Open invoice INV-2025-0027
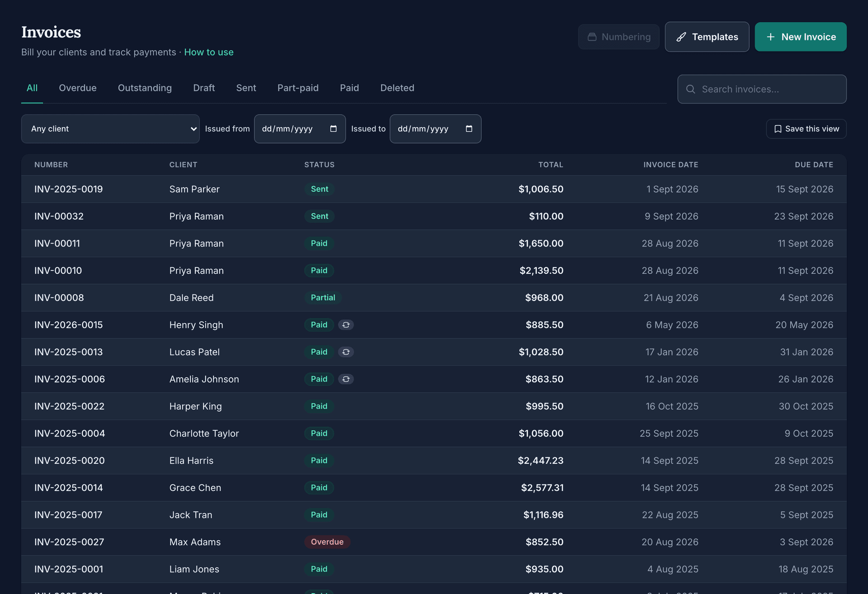The image size is (868, 594). (x=69, y=542)
